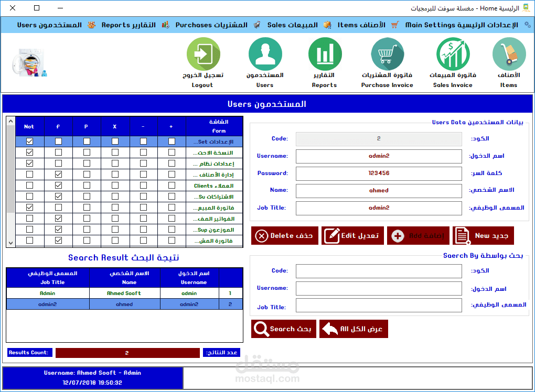The height and width of the screenshot is (392, 535).
Task: Open the Reports bar chart icon
Action: tap(325, 54)
